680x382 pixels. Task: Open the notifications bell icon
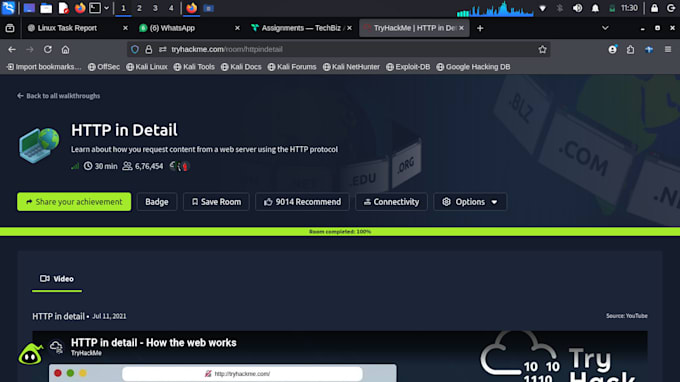[595, 8]
